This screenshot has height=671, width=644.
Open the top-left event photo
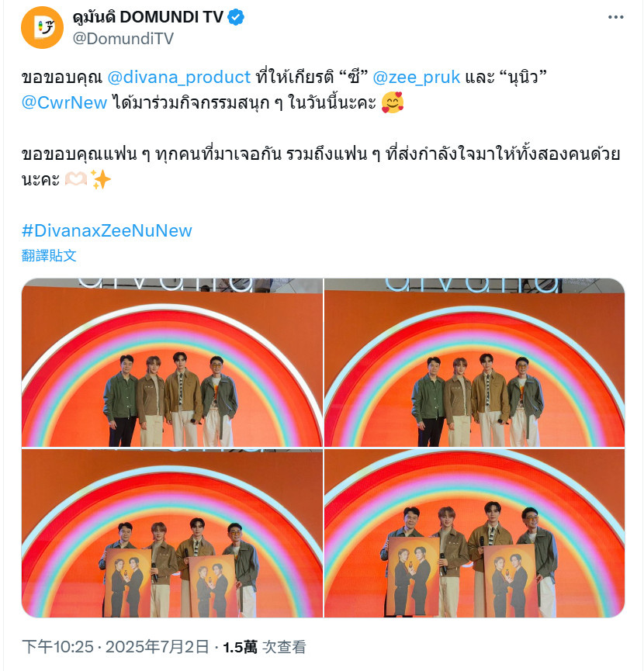[172, 362]
